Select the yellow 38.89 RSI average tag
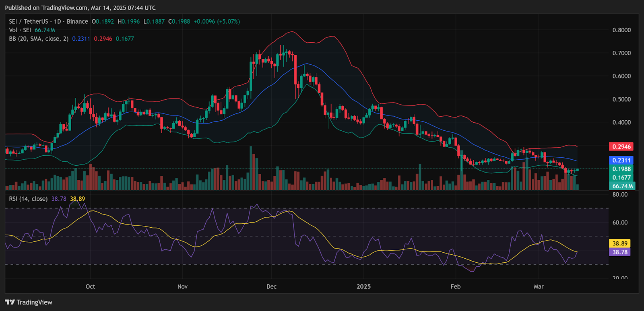 point(620,243)
